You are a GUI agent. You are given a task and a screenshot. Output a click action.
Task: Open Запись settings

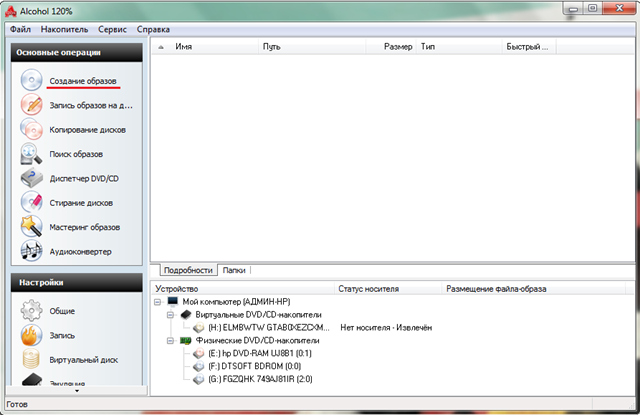pyautogui.click(x=62, y=335)
